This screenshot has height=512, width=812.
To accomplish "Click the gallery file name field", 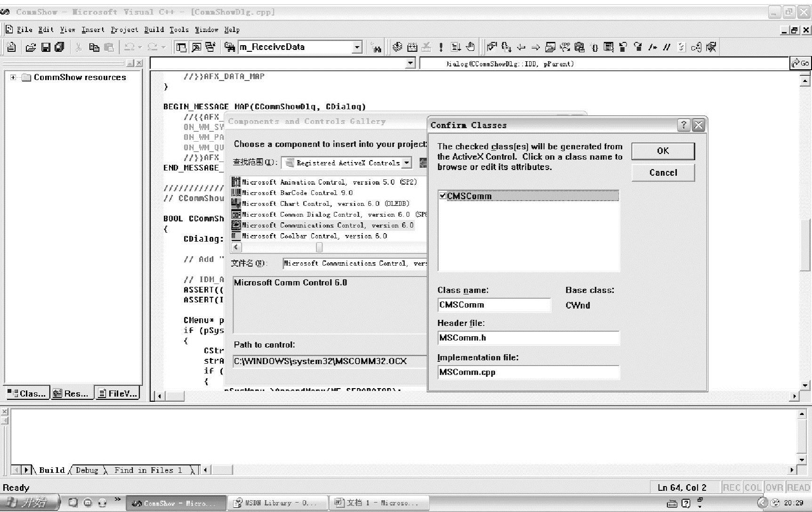I will (354, 263).
